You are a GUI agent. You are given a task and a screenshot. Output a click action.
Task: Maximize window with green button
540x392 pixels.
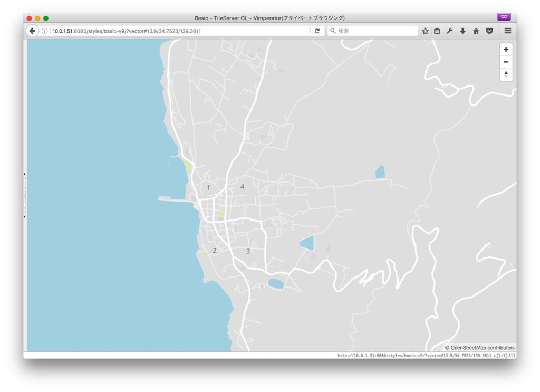46,18
